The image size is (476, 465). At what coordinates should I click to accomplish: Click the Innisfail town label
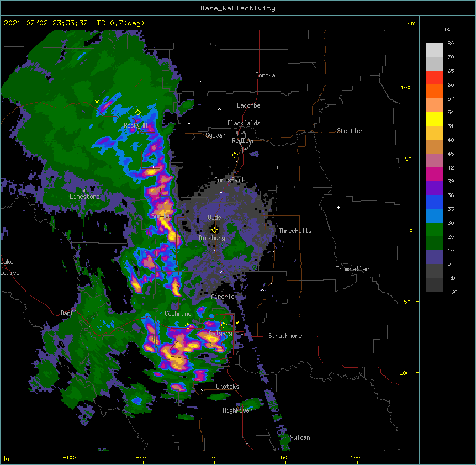coord(230,180)
